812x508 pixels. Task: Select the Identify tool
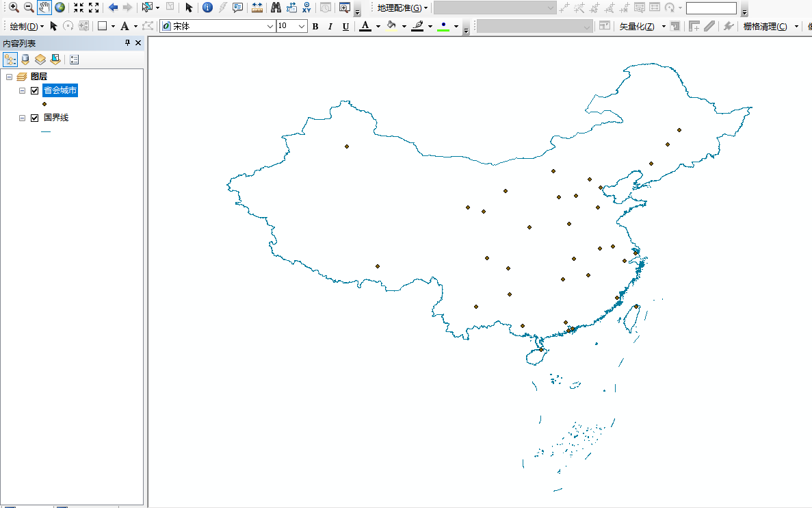tap(207, 8)
